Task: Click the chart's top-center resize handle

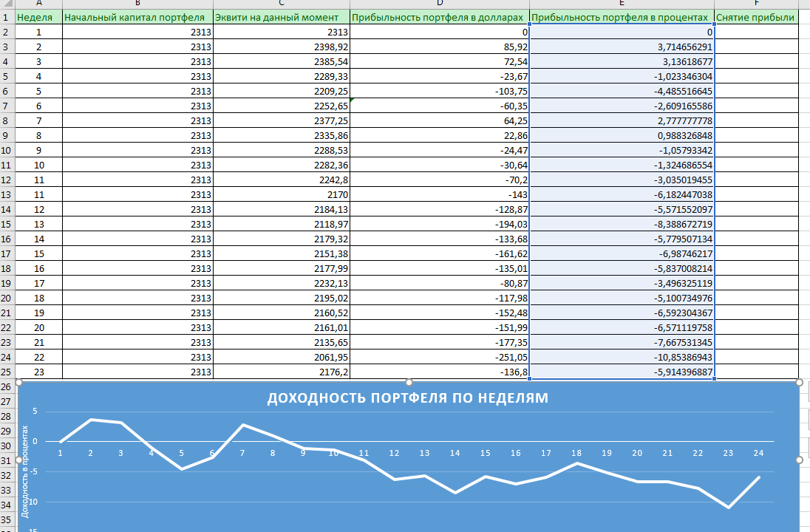Action: pos(409,382)
